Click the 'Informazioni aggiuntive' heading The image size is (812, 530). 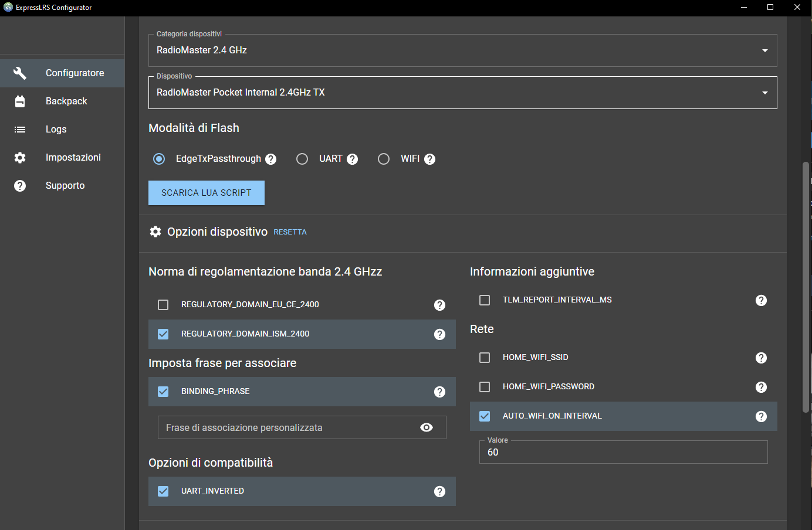point(532,271)
